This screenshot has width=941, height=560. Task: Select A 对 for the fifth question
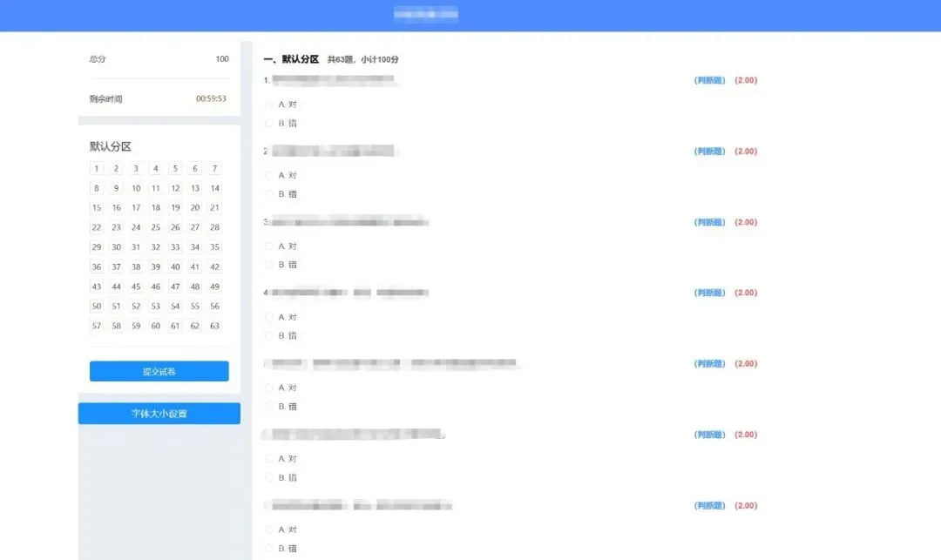click(269, 388)
